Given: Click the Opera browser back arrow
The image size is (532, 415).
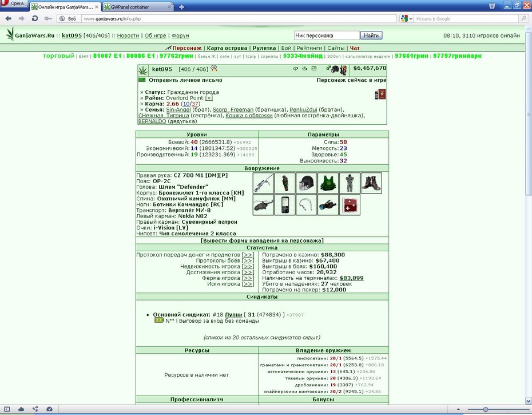Looking at the screenshot, I should pos(9,19).
